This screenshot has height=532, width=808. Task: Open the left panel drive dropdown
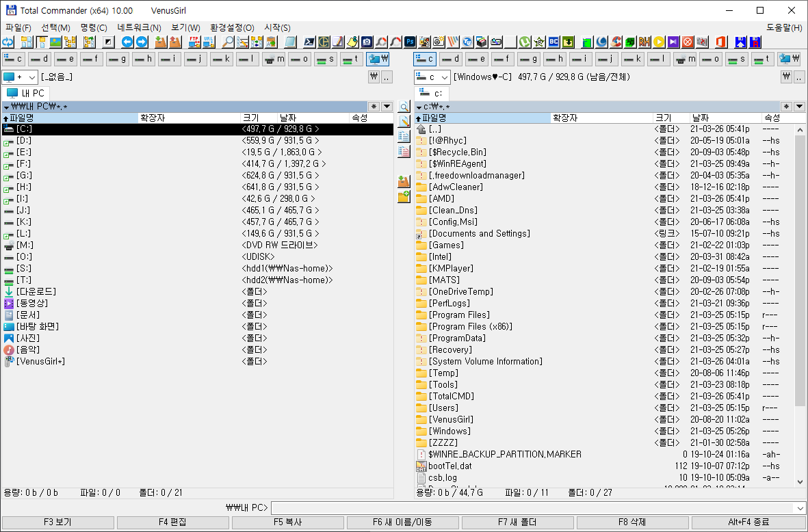click(20, 77)
